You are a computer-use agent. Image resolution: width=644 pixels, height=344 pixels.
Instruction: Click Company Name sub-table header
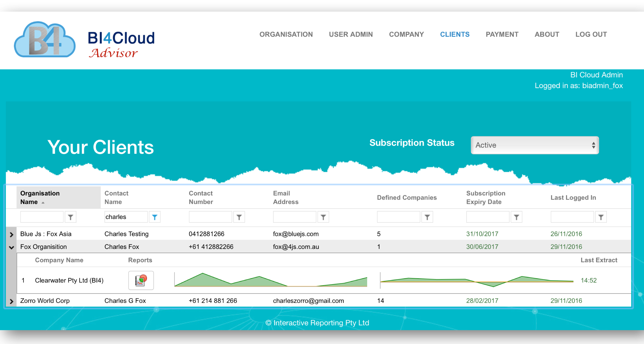coord(59,260)
